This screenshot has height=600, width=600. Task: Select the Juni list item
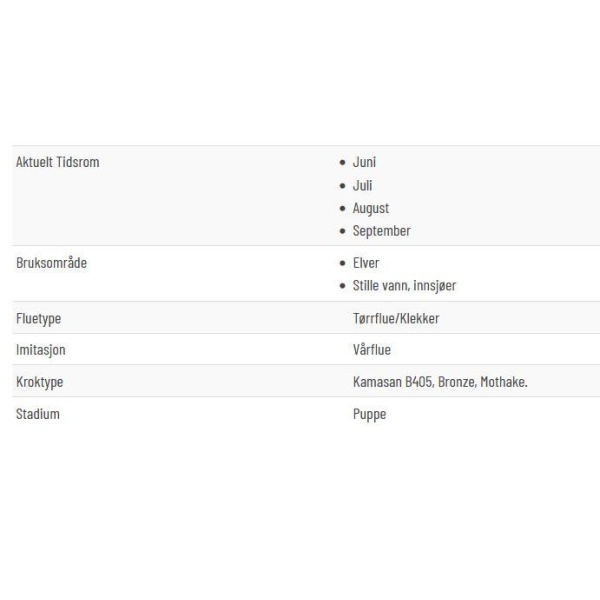coord(364,162)
